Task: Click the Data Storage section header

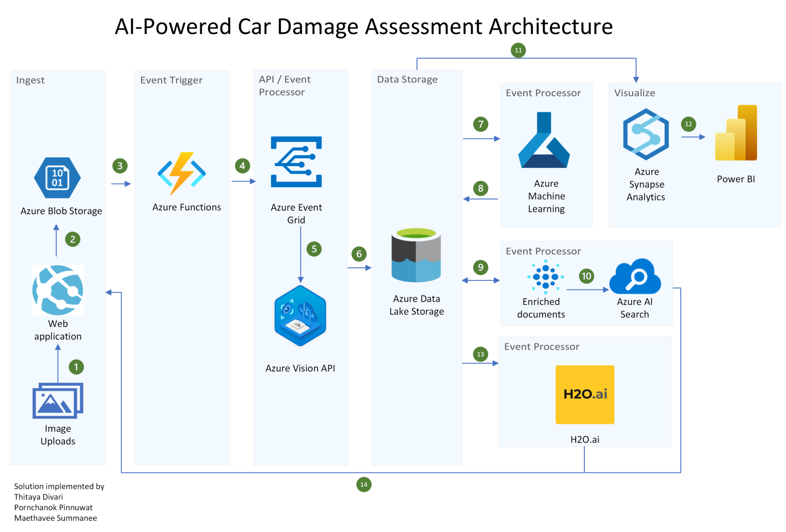Action: point(407,79)
